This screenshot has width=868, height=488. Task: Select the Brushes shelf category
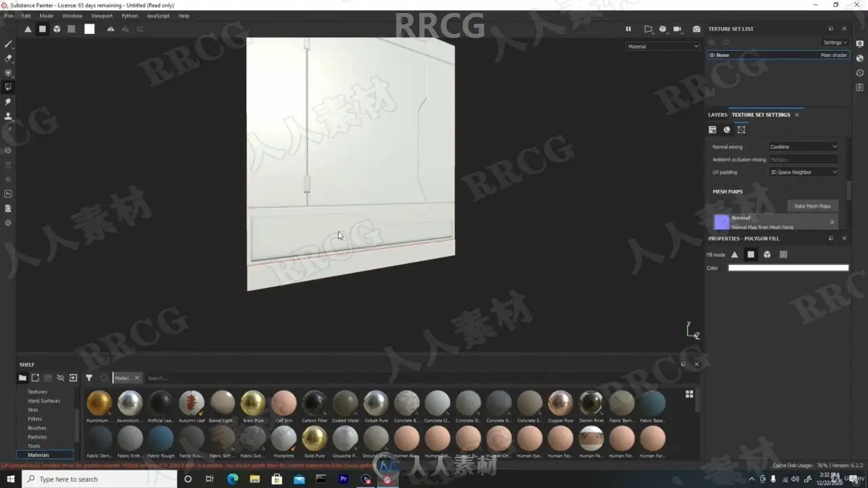tap(37, 428)
